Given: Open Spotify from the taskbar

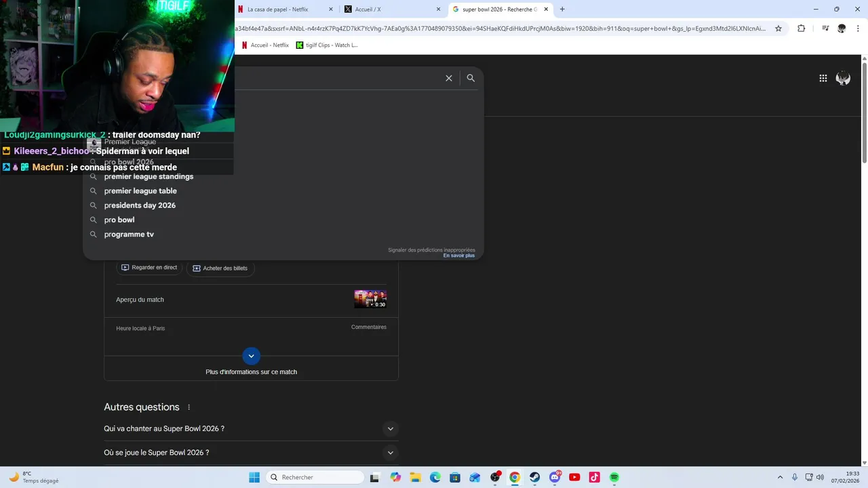Looking at the screenshot, I should (x=614, y=477).
